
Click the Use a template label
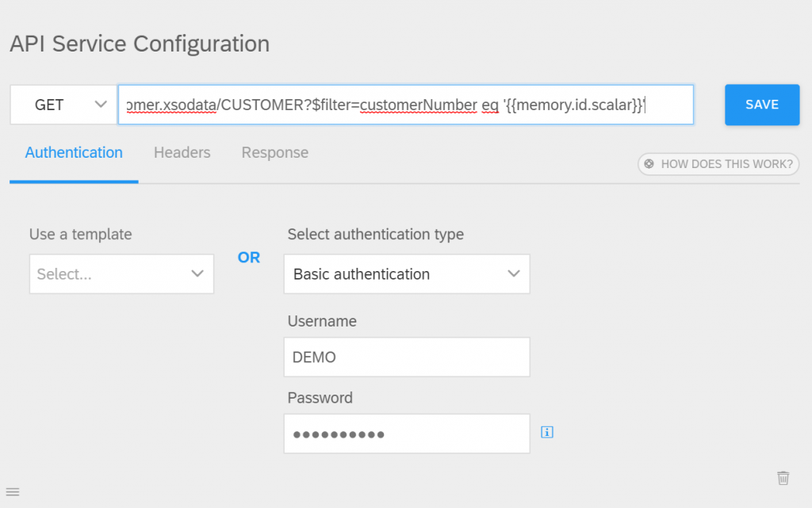[80, 235]
